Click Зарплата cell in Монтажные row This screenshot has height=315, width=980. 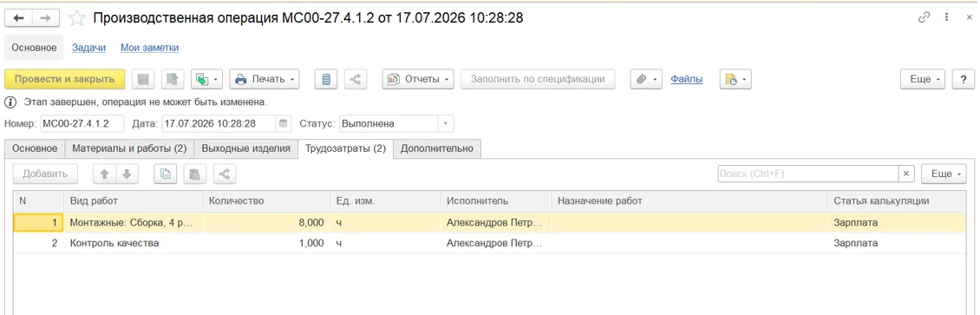point(897,222)
